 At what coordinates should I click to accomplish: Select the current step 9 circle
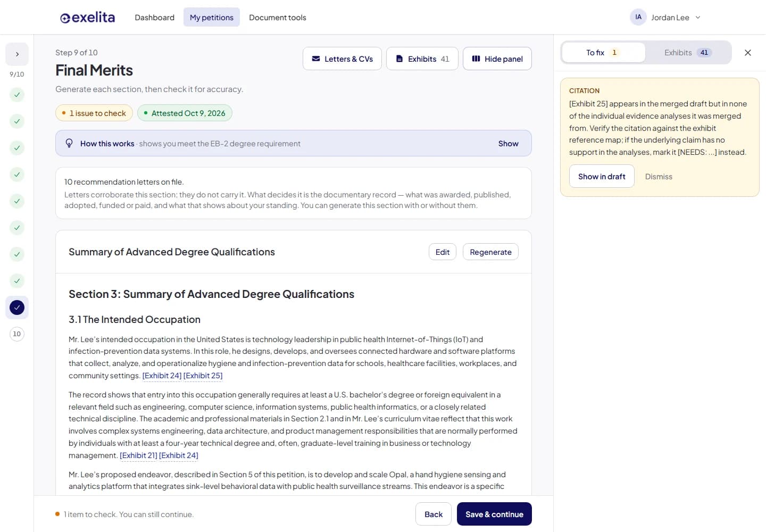coord(17,307)
